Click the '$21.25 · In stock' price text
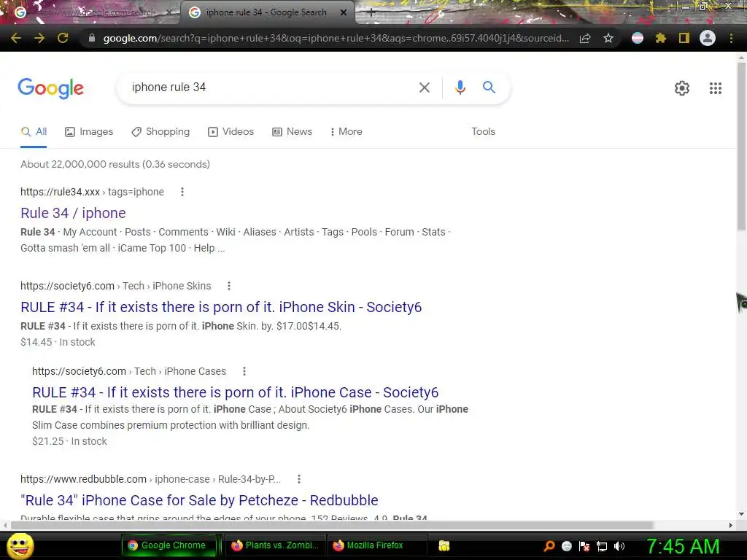The width and height of the screenshot is (747, 560). point(69,441)
